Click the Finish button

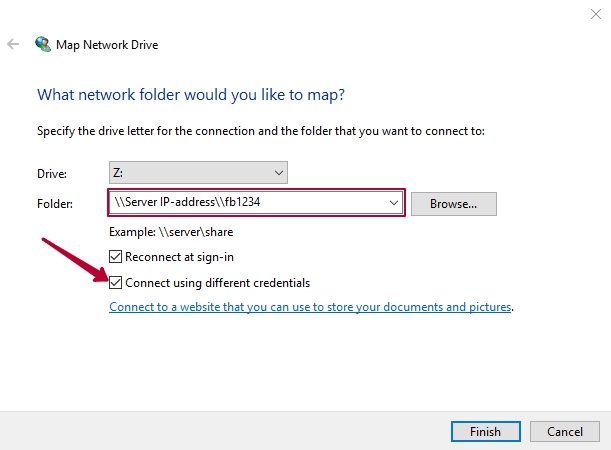pyautogui.click(x=486, y=431)
